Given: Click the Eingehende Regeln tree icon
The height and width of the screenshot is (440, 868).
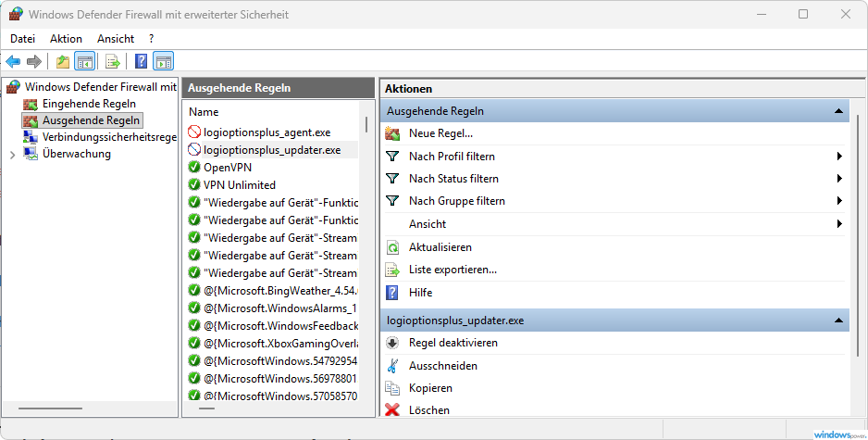Looking at the screenshot, I should [31, 104].
